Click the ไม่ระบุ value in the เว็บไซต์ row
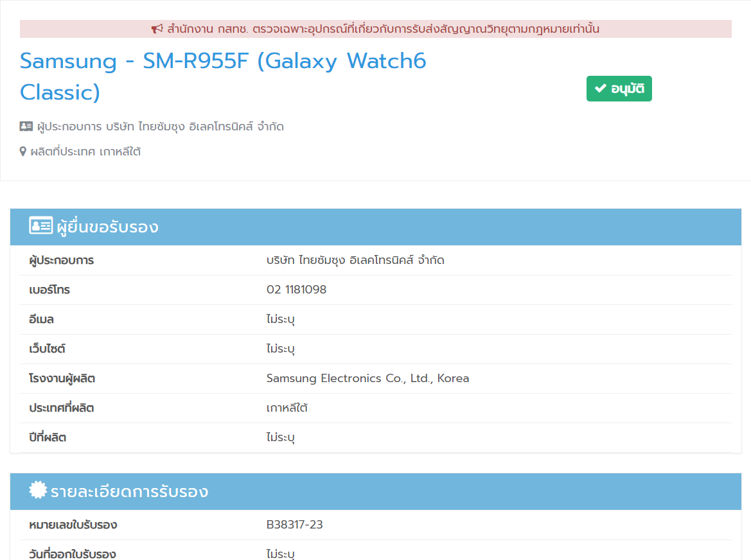This screenshot has width=751, height=560. (280, 349)
